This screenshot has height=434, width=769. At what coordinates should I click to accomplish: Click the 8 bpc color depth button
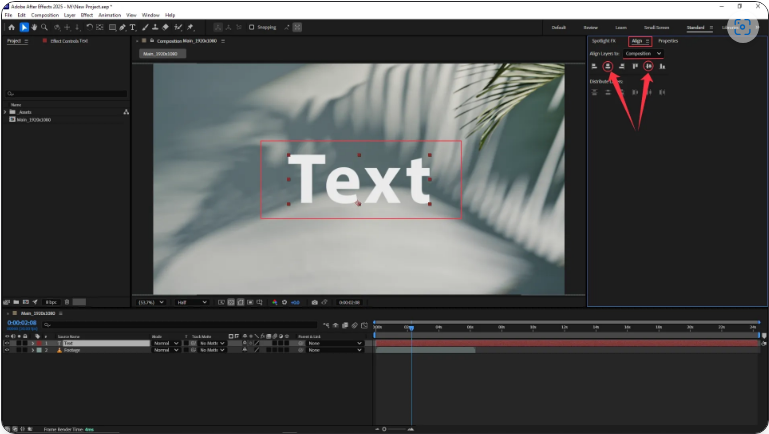click(51, 302)
